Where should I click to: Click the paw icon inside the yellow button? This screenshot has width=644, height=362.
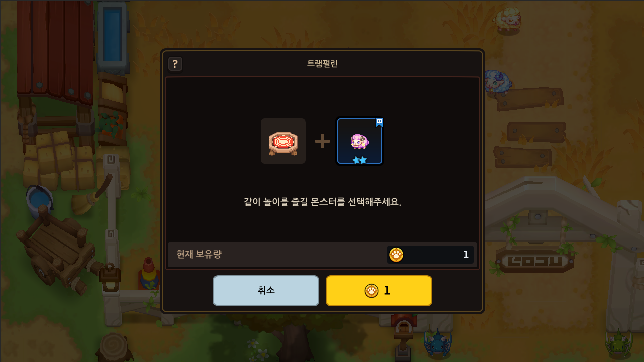click(371, 291)
